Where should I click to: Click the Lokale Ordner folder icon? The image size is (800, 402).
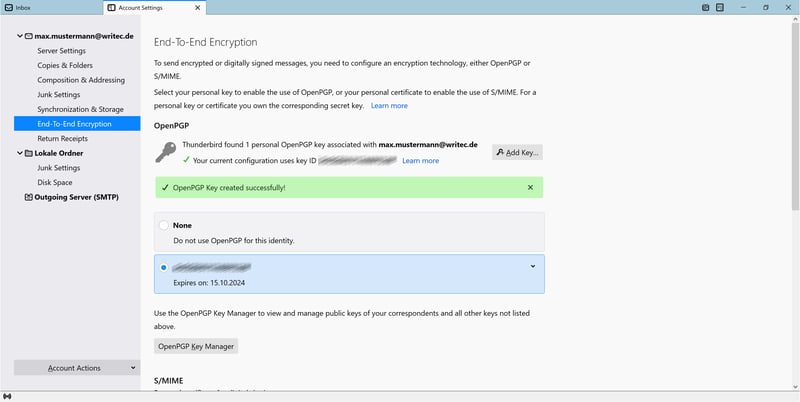[x=29, y=153]
